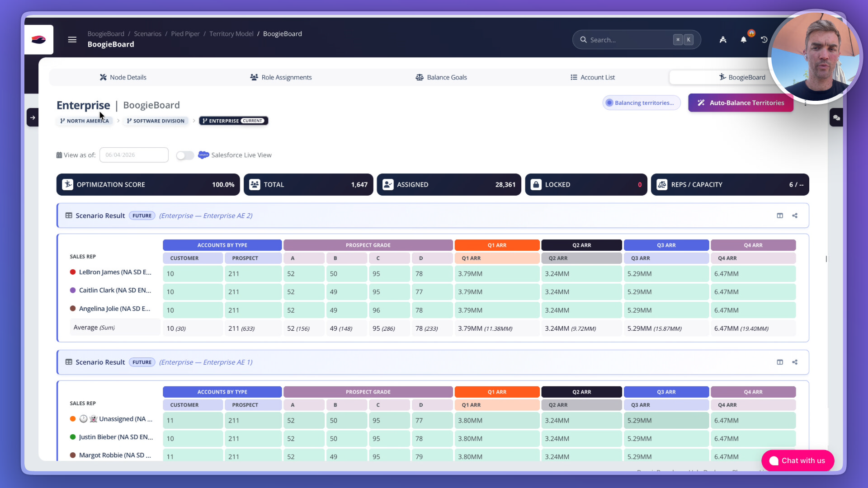Share the Enterprise AE 2 scenario result
This screenshot has height=488, width=868.
coord(795,216)
